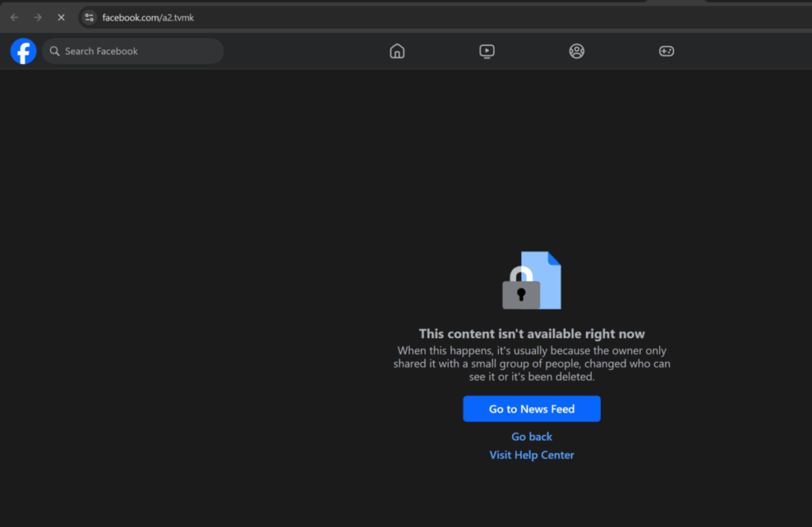Click the magnifier icon in Facebook search
Image resolution: width=812 pixels, height=527 pixels.
point(55,52)
